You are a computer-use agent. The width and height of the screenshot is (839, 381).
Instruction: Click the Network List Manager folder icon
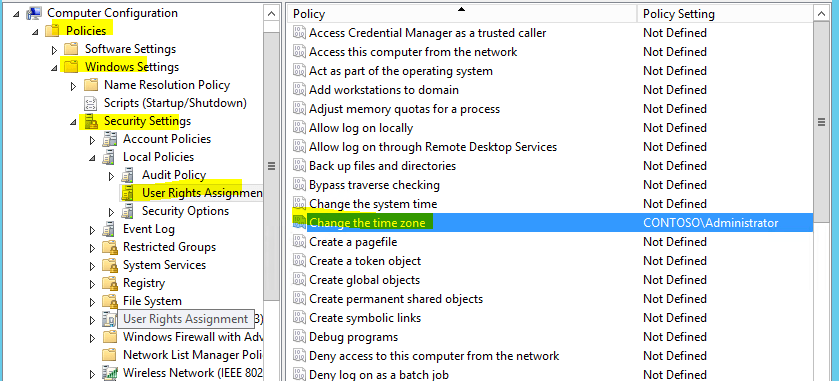pos(110,355)
